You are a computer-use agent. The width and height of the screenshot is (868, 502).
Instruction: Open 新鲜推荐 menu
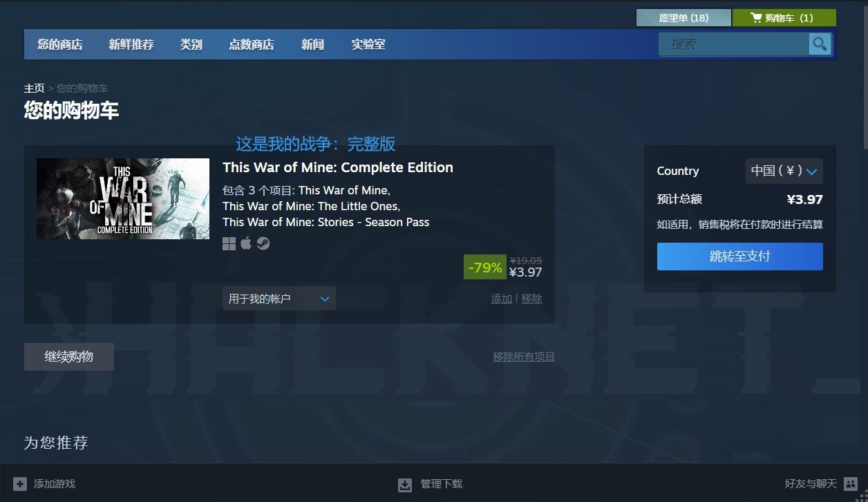131,44
